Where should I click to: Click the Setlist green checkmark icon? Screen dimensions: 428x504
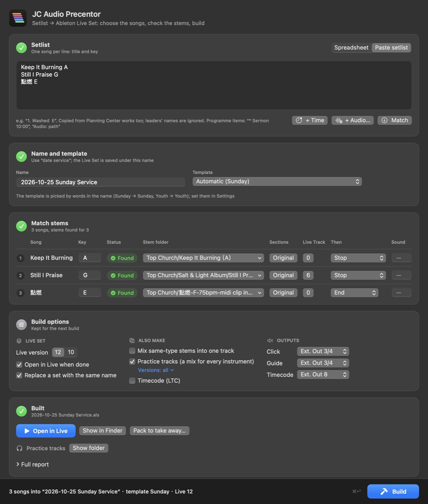[x=21, y=48]
